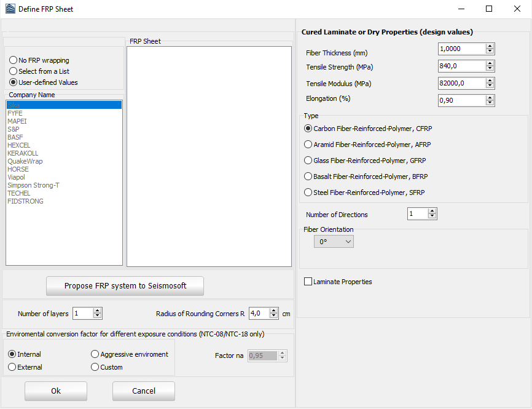
Task: Decrease Elongation value with down arrow
Action: tap(490, 103)
